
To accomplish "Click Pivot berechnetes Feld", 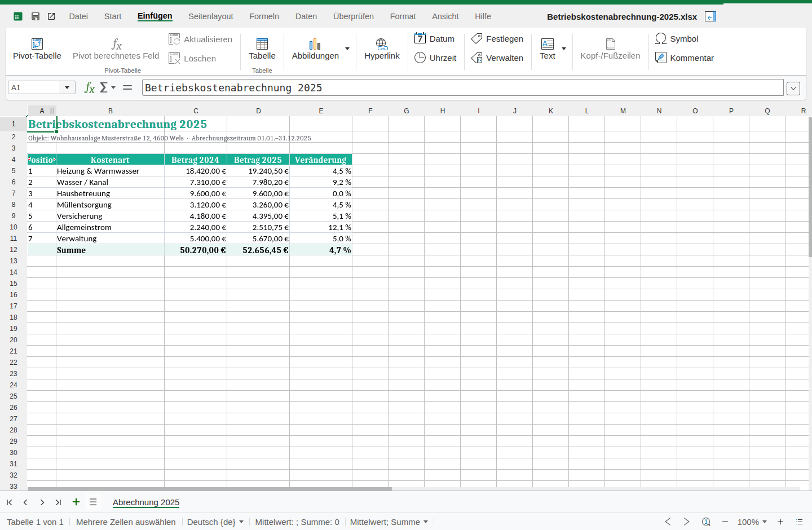I will tap(116, 49).
